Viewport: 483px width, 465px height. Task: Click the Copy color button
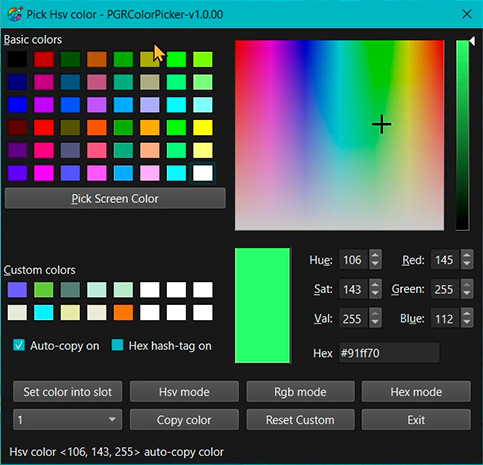184,420
